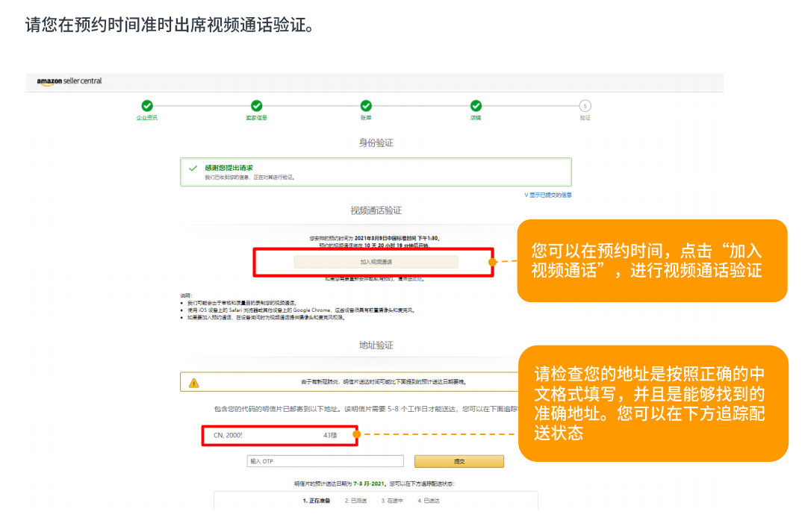Image resolution: width=805 pixels, height=532 pixels.
Task: Click the amazon seller central logo
Action: tap(69, 82)
